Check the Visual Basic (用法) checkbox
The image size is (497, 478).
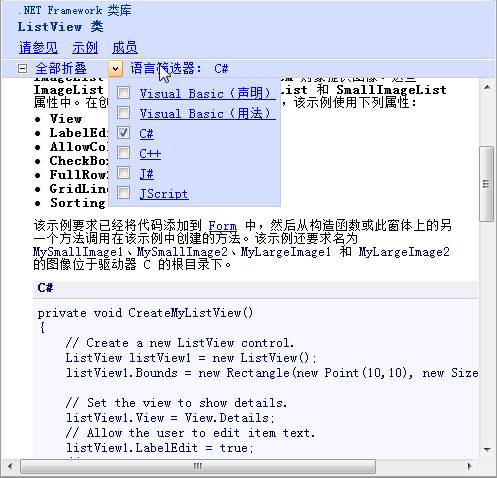click(x=123, y=113)
